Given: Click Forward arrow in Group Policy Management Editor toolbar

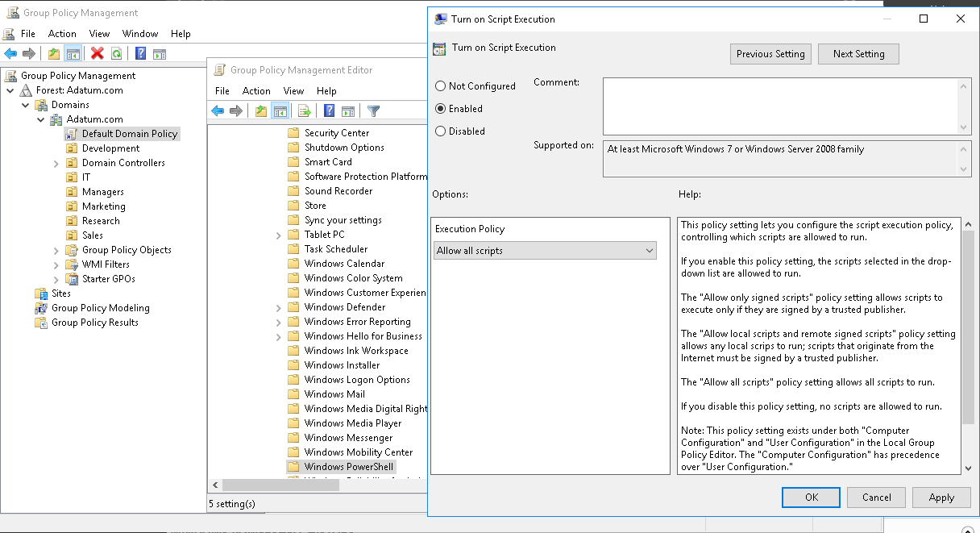Looking at the screenshot, I should (236, 111).
